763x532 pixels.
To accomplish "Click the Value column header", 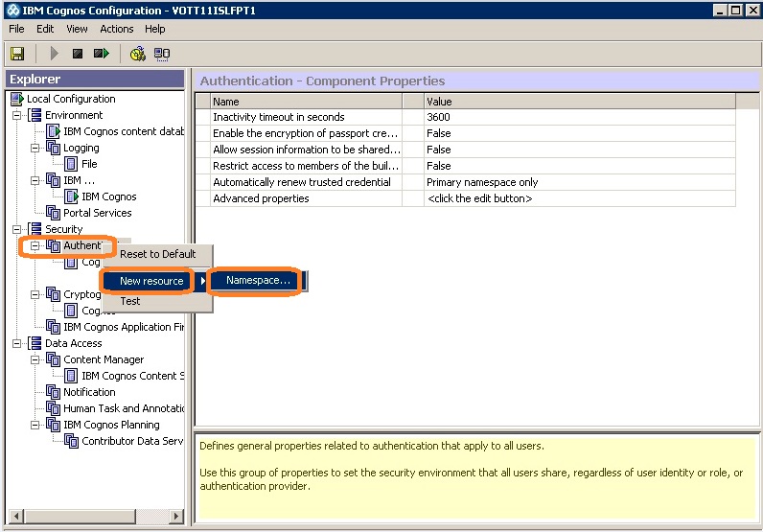I will (x=580, y=102).
